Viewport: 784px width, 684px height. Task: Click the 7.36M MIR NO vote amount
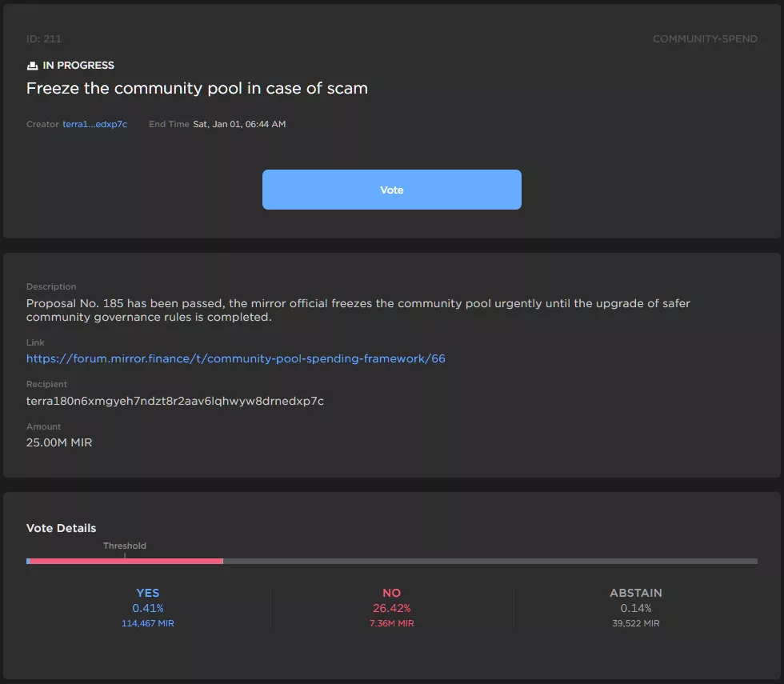tap(391, 623)
